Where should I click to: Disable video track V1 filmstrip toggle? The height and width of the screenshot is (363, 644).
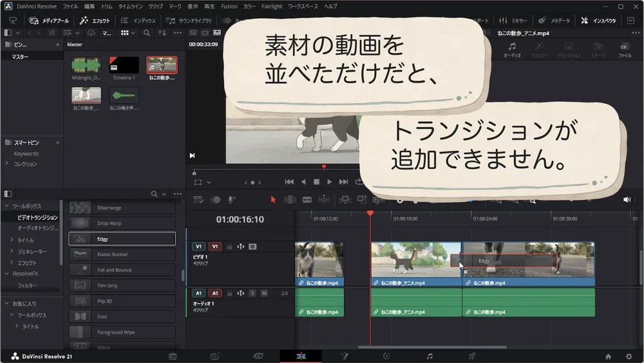click(252, 247)
